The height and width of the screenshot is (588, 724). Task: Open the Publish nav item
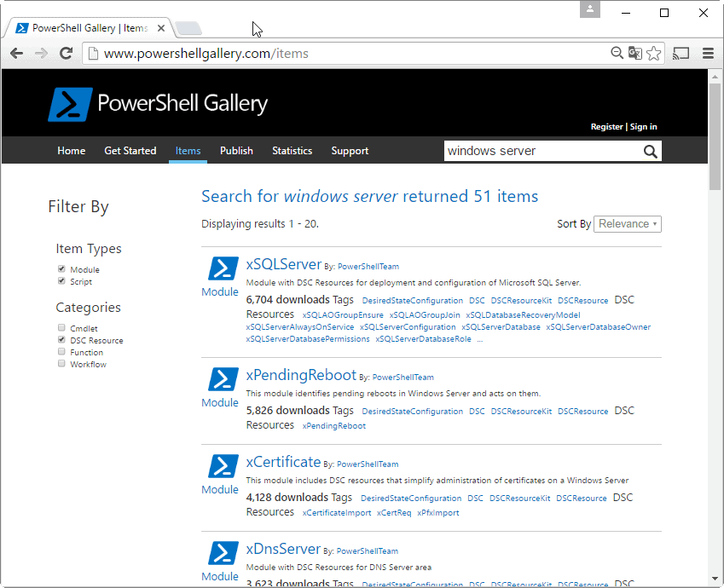[236, 151]
